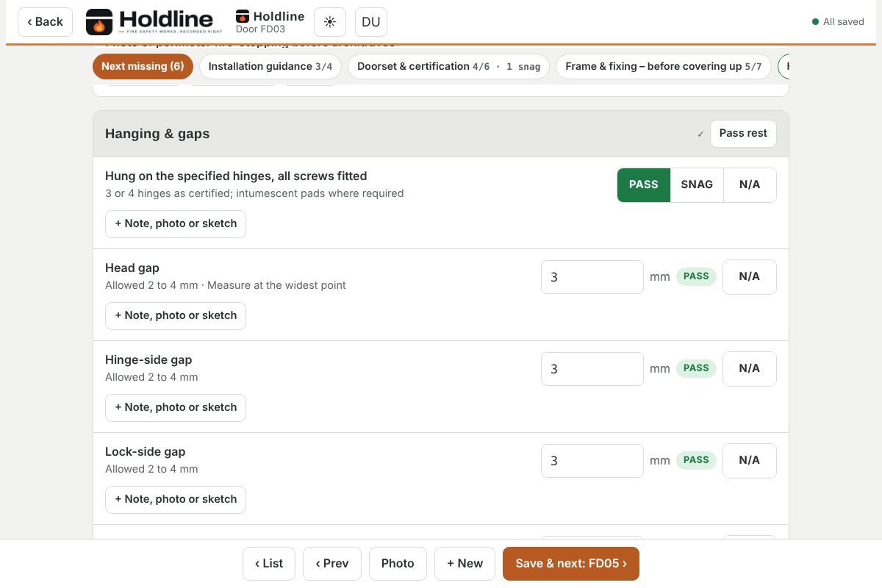882x588 pixels.
Task: Pass the rest of Hanging & gaps
Action: click(x=743, y=134)
